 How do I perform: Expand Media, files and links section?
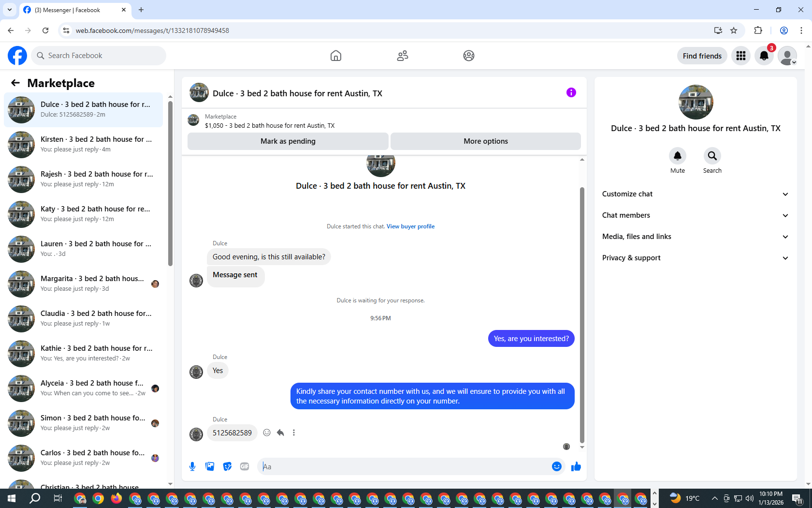point(696,237)
